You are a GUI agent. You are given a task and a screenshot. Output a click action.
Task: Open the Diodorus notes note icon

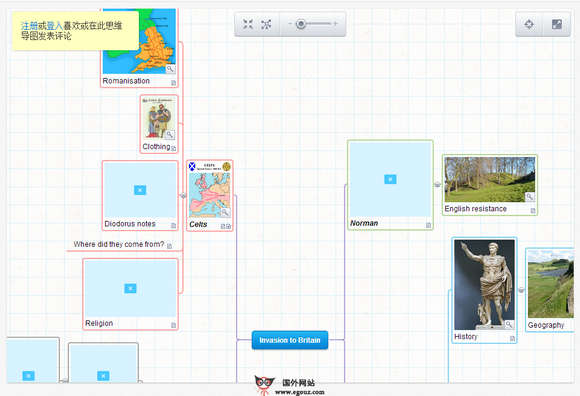tap(173, 226)
